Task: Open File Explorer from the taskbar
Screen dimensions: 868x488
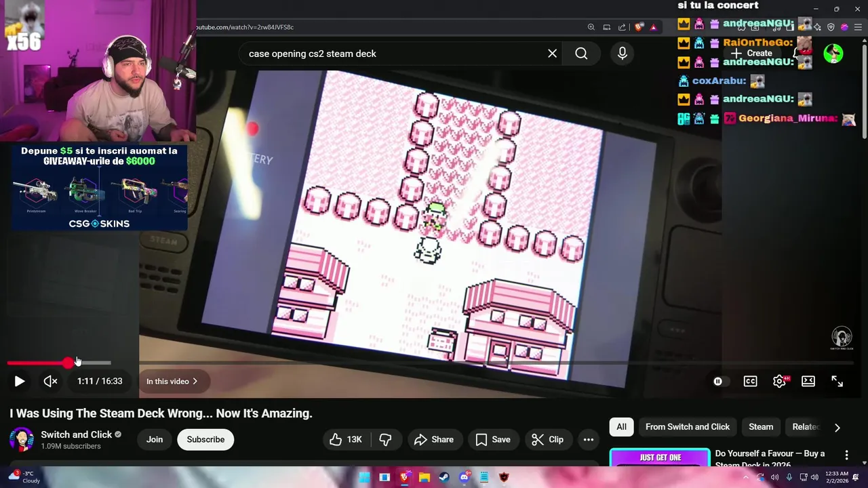Action: coord(425,477)
